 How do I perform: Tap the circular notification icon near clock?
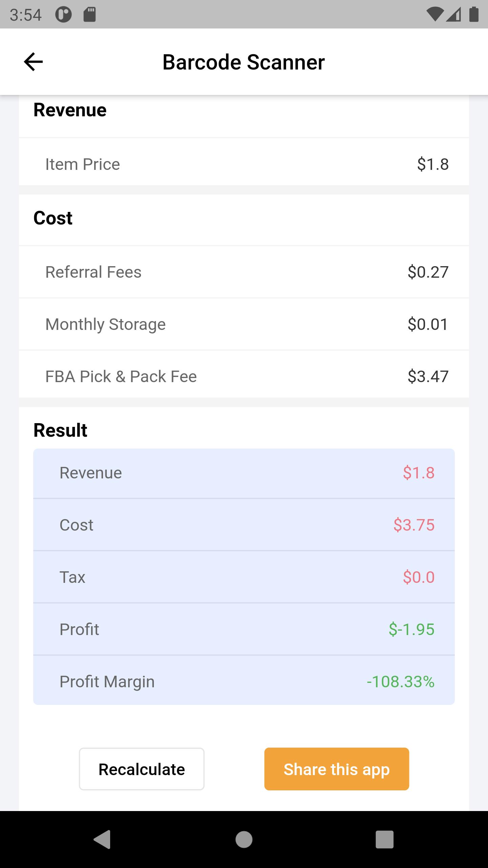point(63,15)
